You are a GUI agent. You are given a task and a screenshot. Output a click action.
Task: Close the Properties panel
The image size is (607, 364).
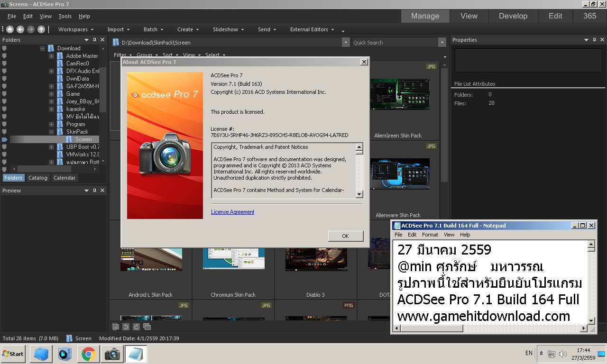pyautogui.click(x=602, y=40)
